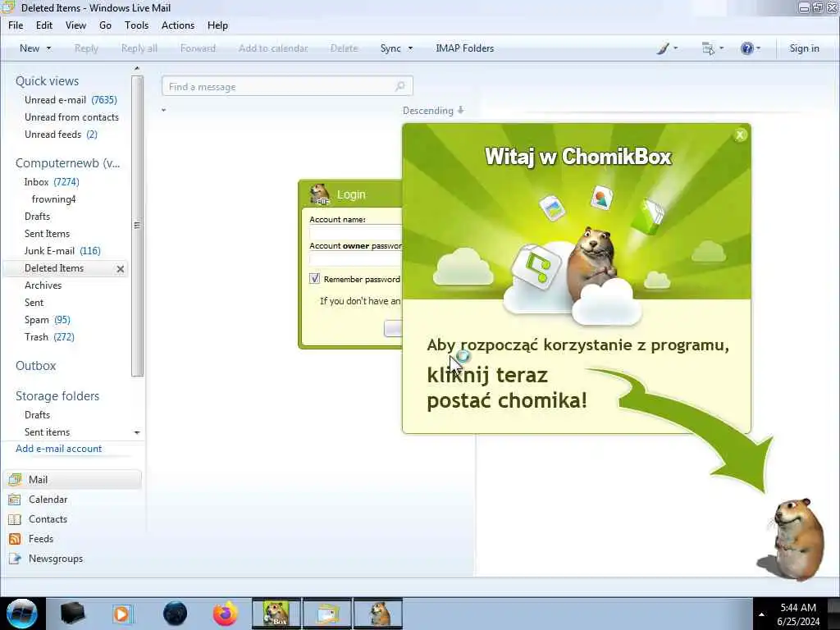The width and height of the screenshot is (840, 630).
Task: Select Drafts under Storage folders
Action: [37, 415]
